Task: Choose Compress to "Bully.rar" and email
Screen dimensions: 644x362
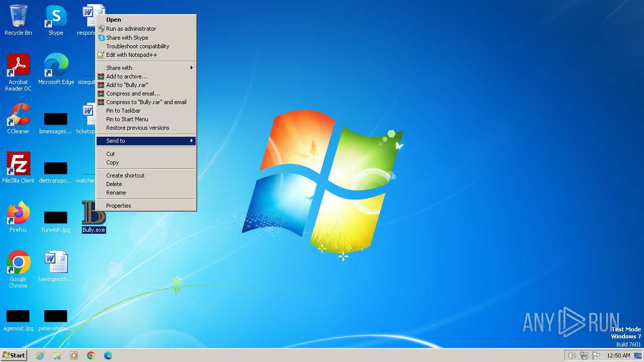Action: (146, 102)
